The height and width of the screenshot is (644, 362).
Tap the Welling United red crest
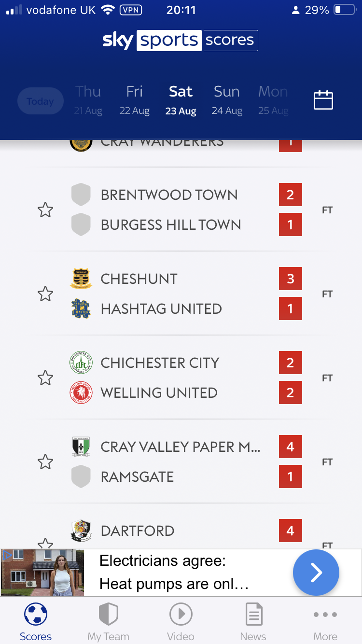[x=81, y=392]
